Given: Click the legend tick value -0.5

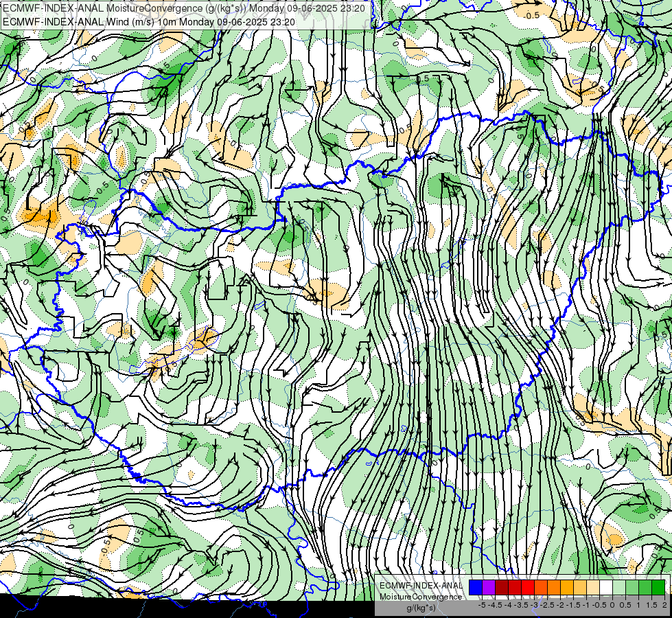Looking at the screenshot, I should click(x=599, y=605).
